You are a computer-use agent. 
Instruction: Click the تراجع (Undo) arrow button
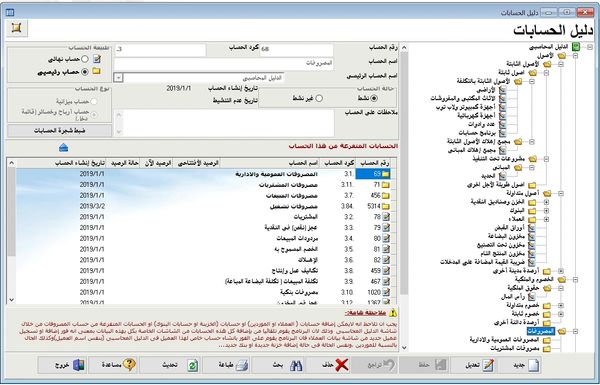(x=375, y=365)
